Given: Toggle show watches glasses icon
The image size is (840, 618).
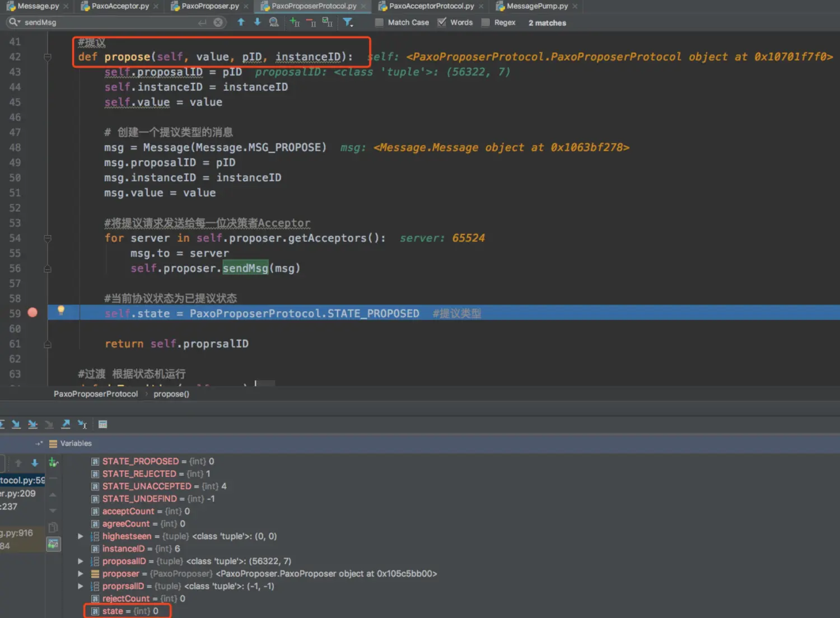Looking at the screenshot, I should 53,544.
